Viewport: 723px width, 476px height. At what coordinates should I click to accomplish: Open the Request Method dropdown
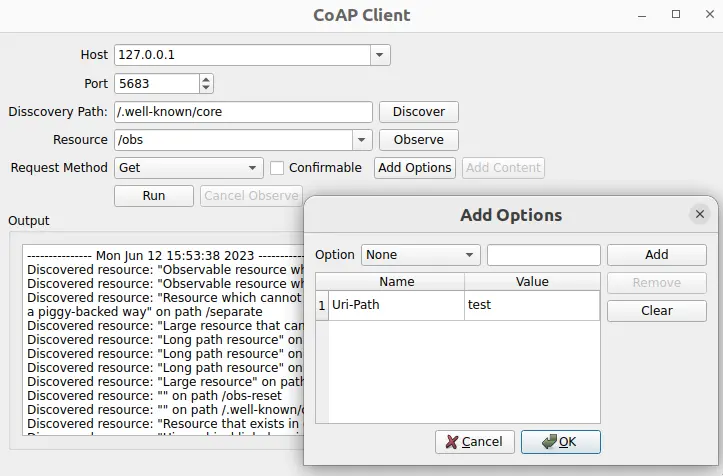(253, 168)
